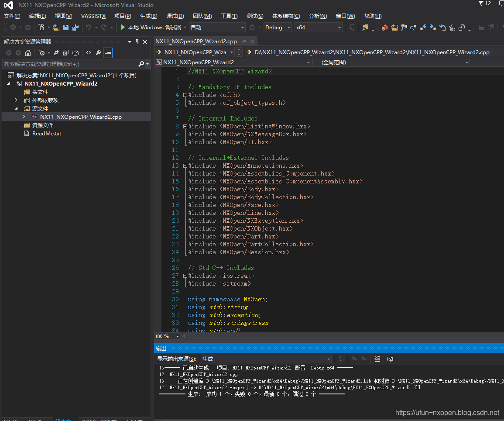Open the 编辑(E) menu
504x421 pixels.
[x=38, y=16]
